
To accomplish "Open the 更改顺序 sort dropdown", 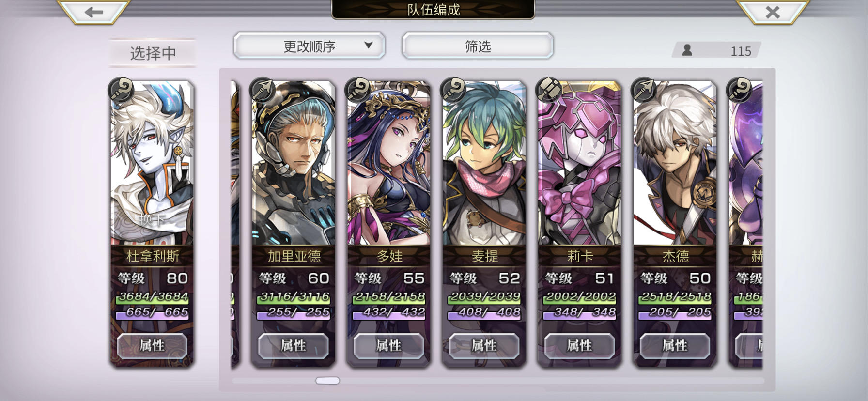I will click(x=310, y=46).
